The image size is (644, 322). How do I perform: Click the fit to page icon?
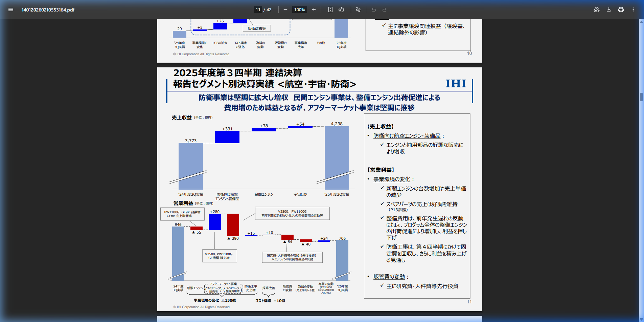point(330,9)
